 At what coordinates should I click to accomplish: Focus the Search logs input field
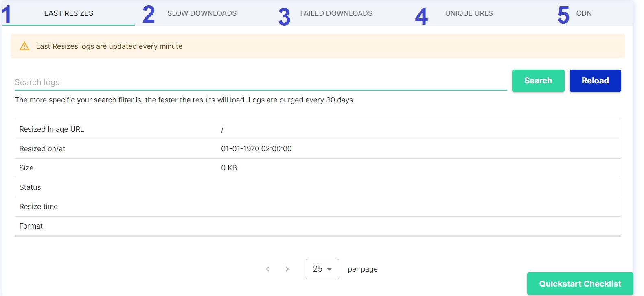pyautogui.click(x=261, y=82)
